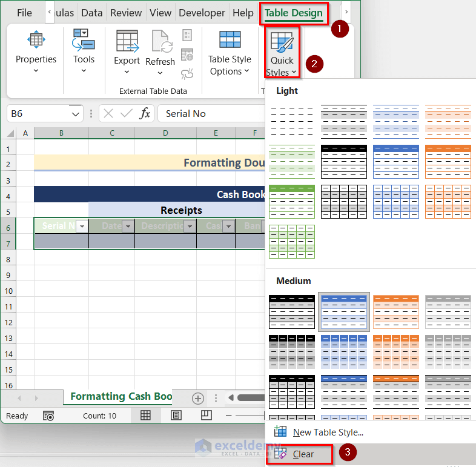Switch to the Table Design tab

[294, 13]
